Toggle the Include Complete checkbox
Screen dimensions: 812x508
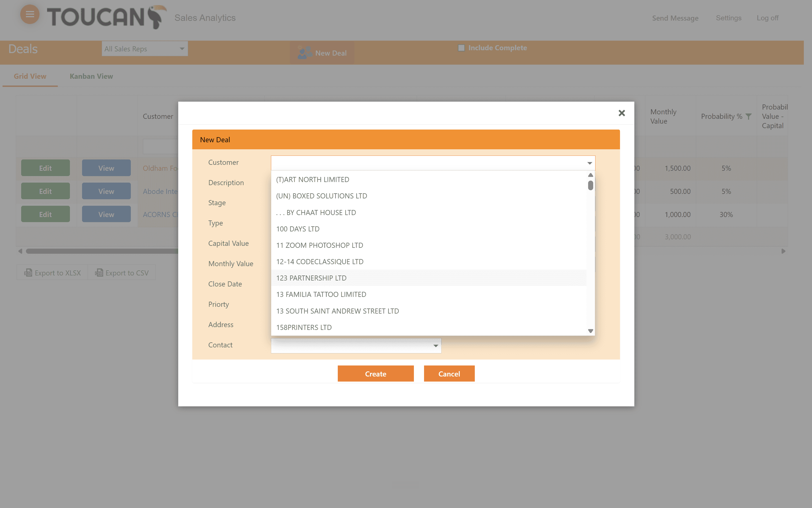[x=461, y=48]
